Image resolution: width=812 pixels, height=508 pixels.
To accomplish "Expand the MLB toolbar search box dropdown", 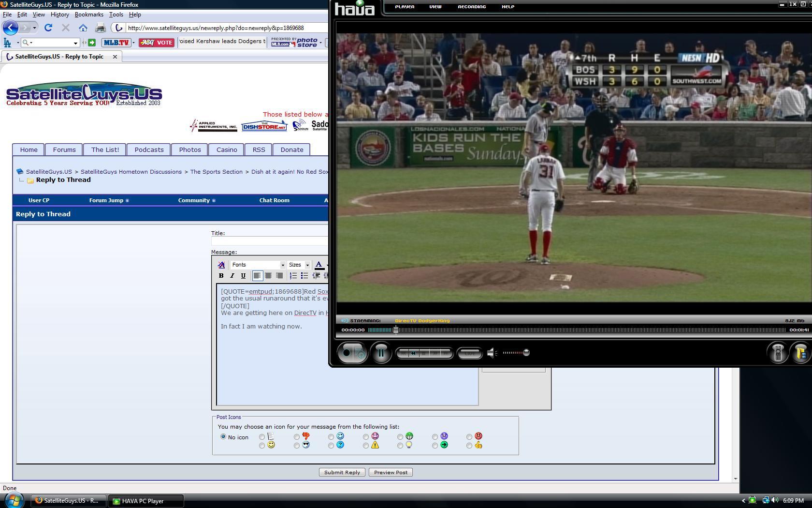I will 75,43.
